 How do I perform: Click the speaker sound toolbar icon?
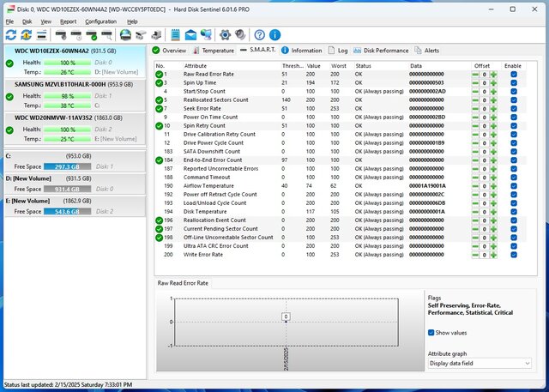click(240, 35)
